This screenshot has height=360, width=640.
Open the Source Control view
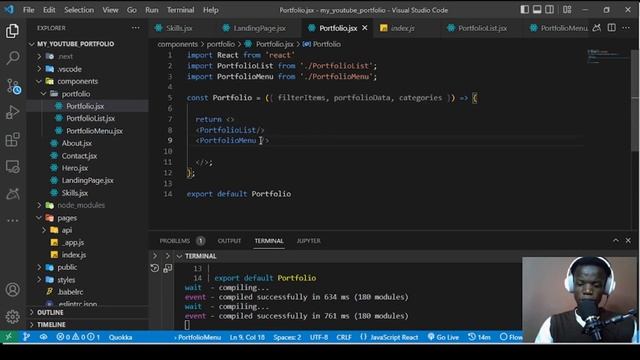[13, 86]
